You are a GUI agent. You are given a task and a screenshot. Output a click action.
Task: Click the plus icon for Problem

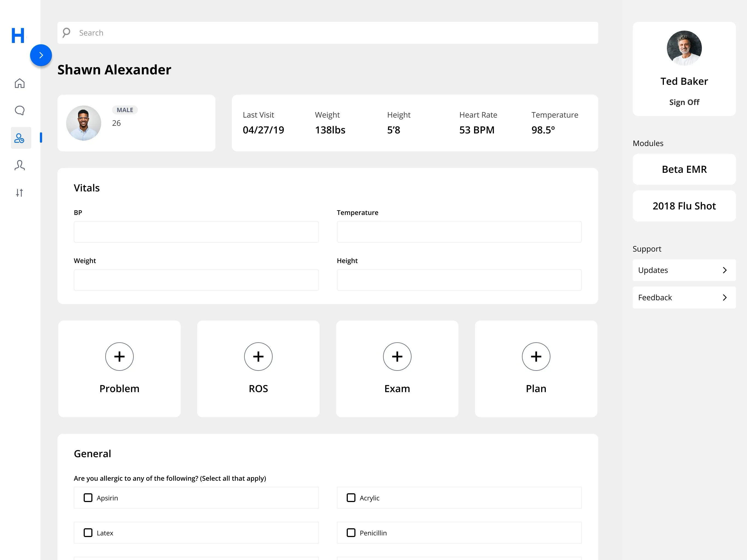(119, 356)
